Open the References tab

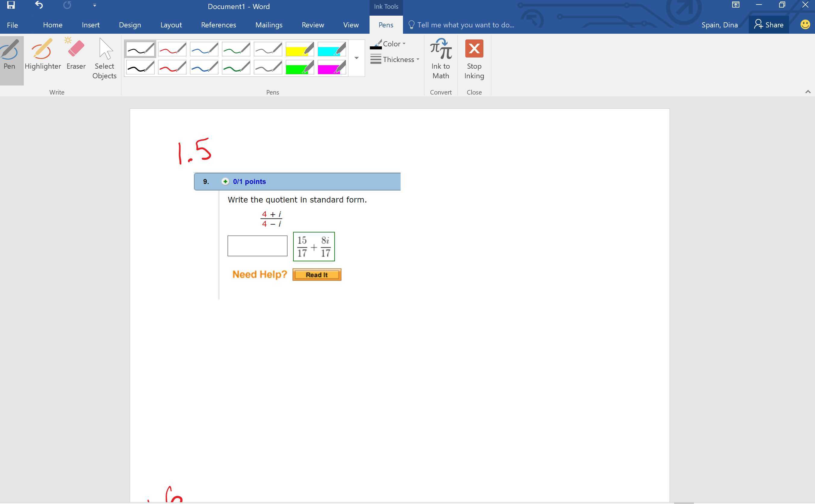click(218, 25)
